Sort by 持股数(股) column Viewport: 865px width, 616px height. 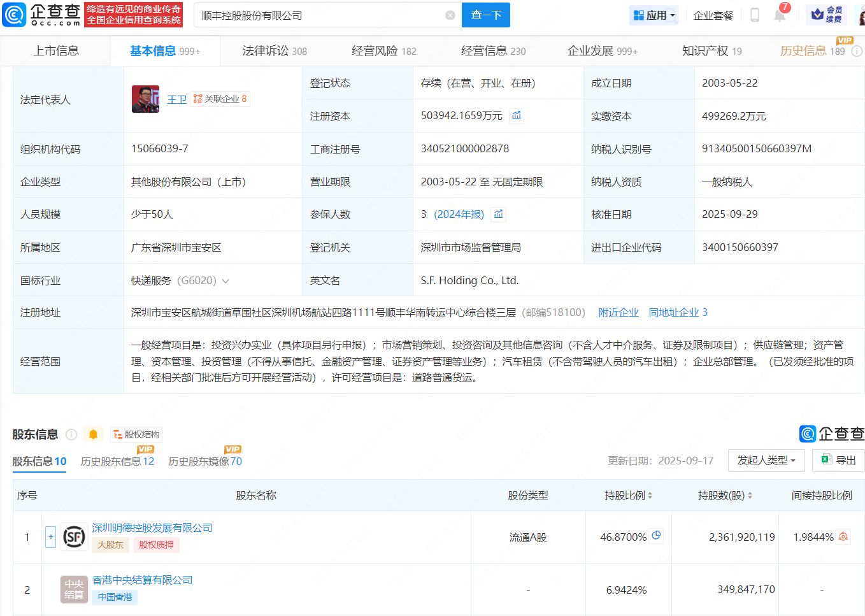click(725, 496)
